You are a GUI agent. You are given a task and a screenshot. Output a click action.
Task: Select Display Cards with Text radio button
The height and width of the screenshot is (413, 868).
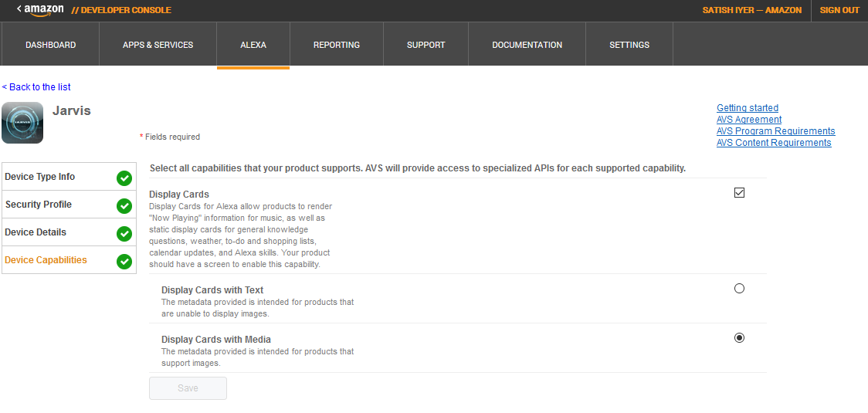[x=739, y=289]
